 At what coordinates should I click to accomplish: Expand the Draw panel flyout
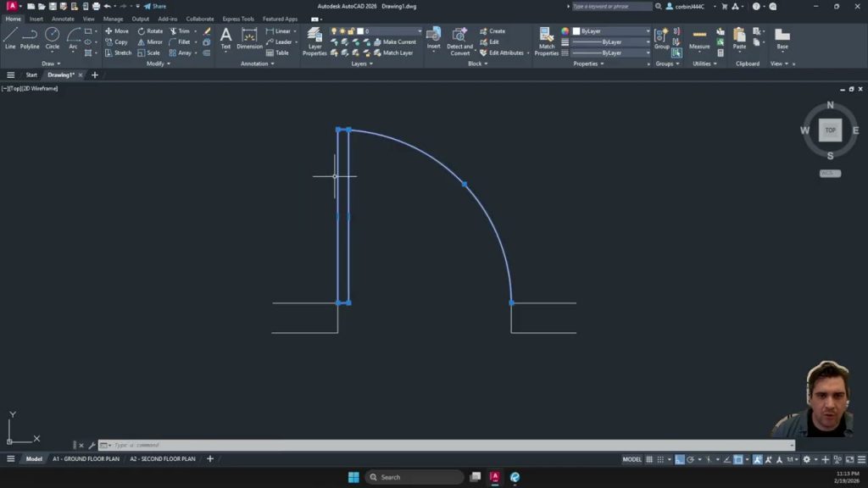pyautogui.click(x=50, y=64)
